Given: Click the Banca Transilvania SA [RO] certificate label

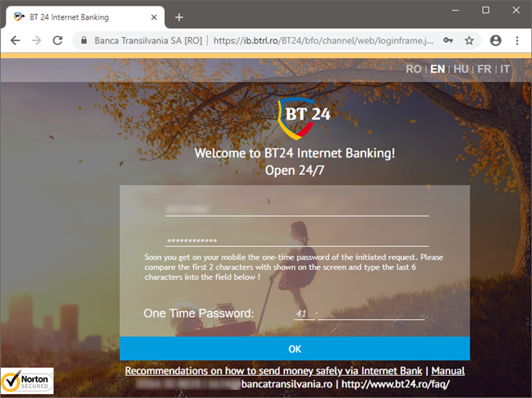Looking at the screenshot, I should [x=149, y=41].
